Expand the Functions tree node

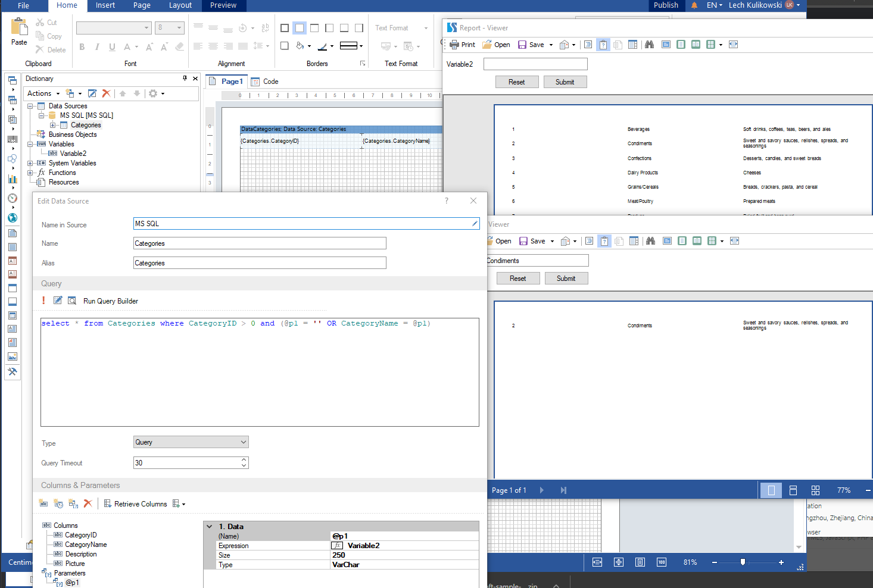point(30,173)
